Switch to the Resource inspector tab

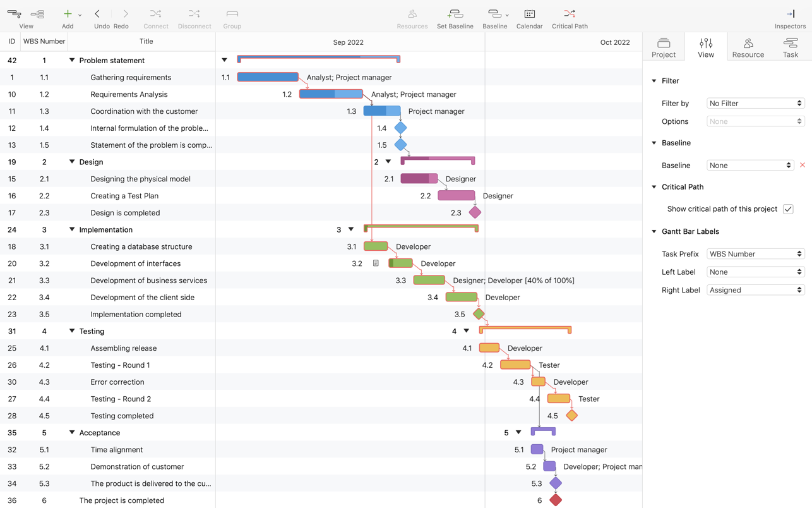pos(748,47)
